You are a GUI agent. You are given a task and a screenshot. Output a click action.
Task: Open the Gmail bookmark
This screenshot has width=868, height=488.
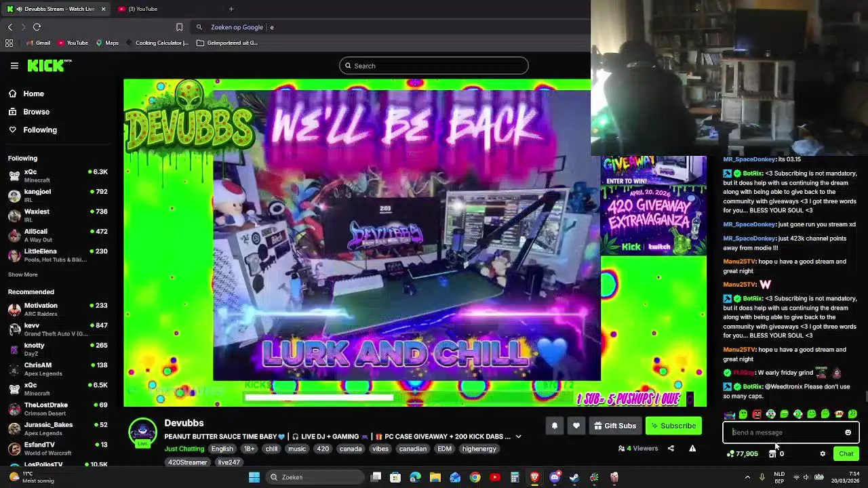coord(38,43)
